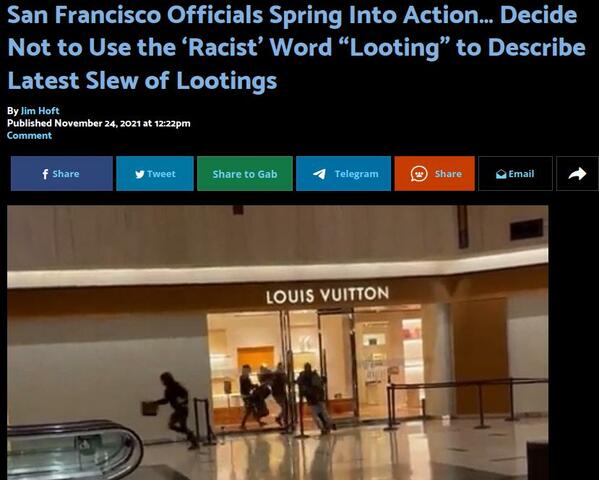Open author Jim Hoft's page
This screenshot has width=599, height=480.
[40, 111]
